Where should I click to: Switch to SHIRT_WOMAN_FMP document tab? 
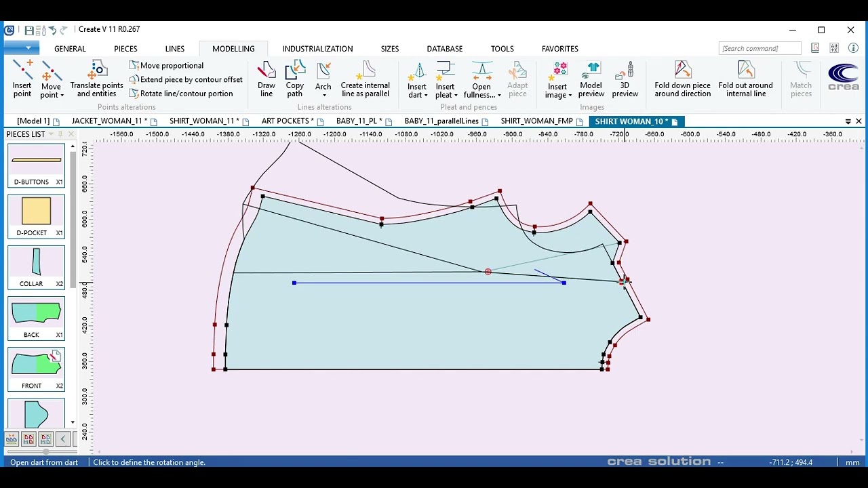(541, 121)
